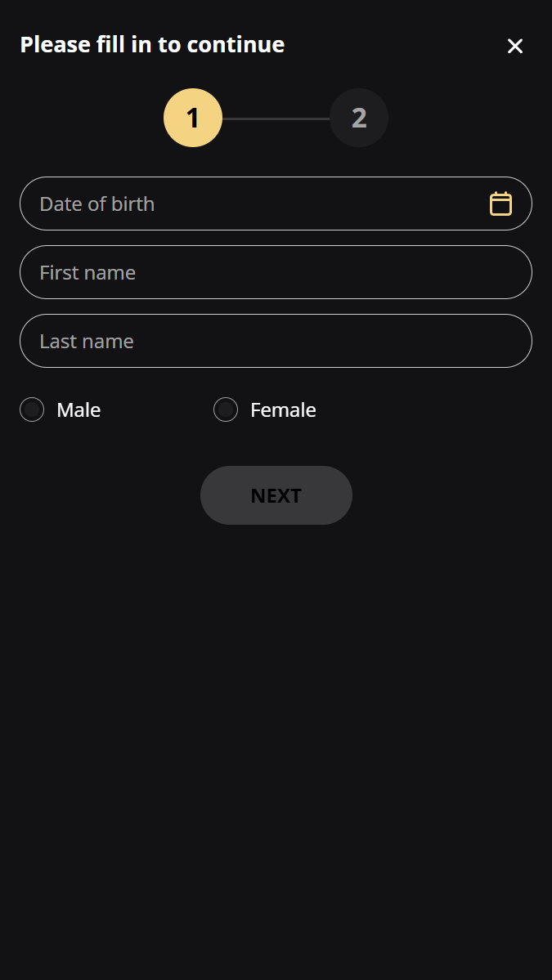Click the 'Please fill in to continue' heading

[x=153, y=45]
